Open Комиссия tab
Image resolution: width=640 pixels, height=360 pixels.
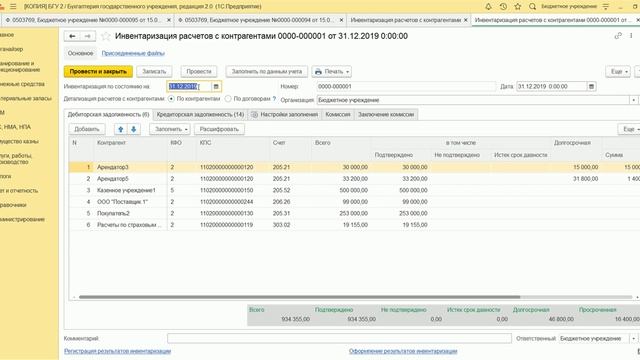click(338, 115)
